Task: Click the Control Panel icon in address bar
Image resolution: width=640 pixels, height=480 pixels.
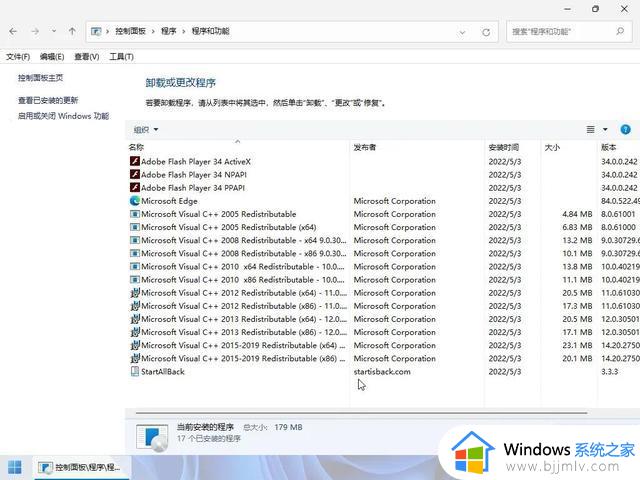Action: 96,31
